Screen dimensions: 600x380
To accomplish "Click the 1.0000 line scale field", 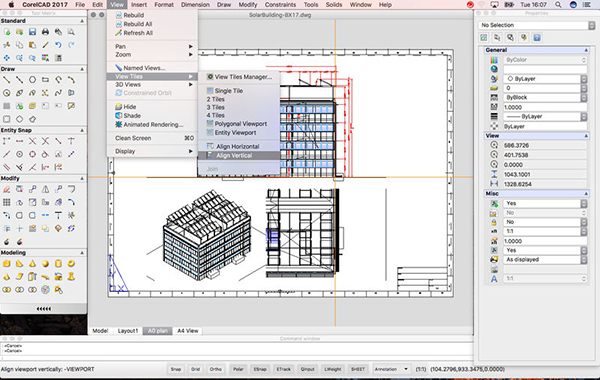I will [545, 107].
